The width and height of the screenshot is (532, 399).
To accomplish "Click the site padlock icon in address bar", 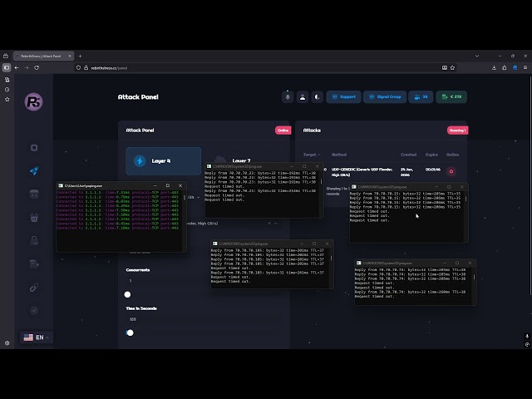I will pos(86,68).
